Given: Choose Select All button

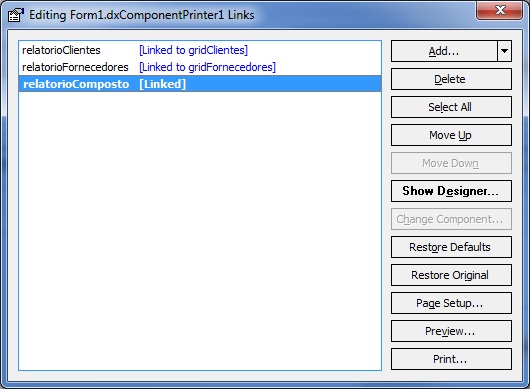Looking at the screenshot, I should tap(451, 107).
